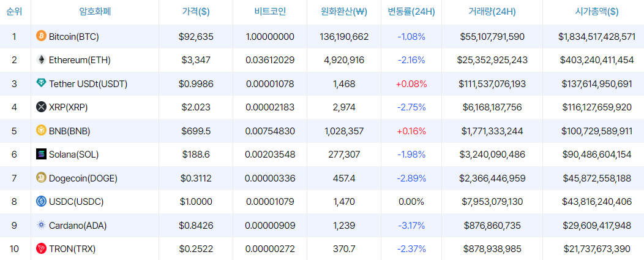Select Solana price $188.6
644x260 pixels.
[x=196, y=155]
